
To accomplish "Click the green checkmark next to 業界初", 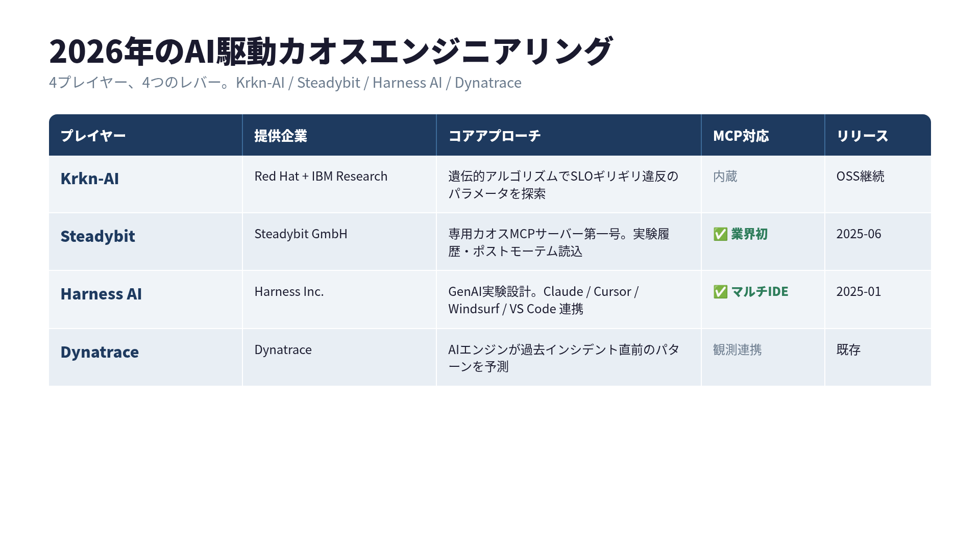I will [x=720, y=234].
